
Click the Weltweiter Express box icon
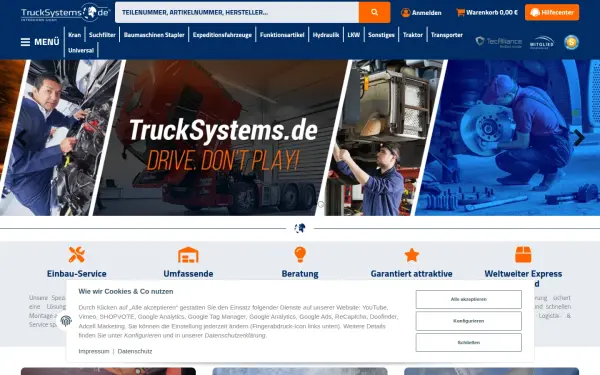(x=523, y=254)
